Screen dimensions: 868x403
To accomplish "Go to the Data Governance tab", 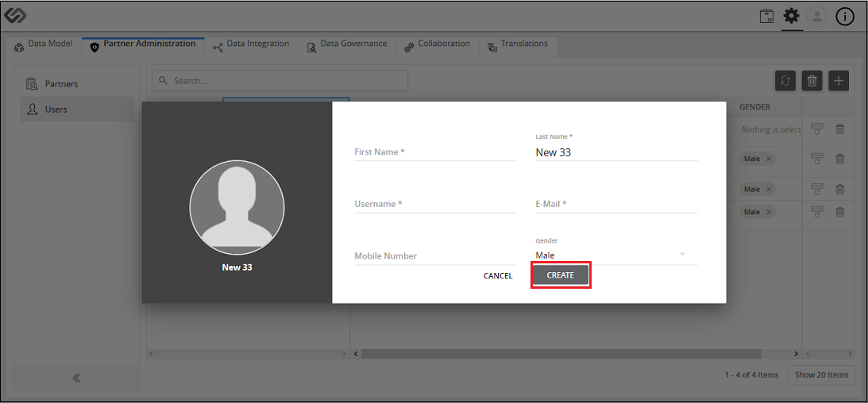I will pos(347,47).
